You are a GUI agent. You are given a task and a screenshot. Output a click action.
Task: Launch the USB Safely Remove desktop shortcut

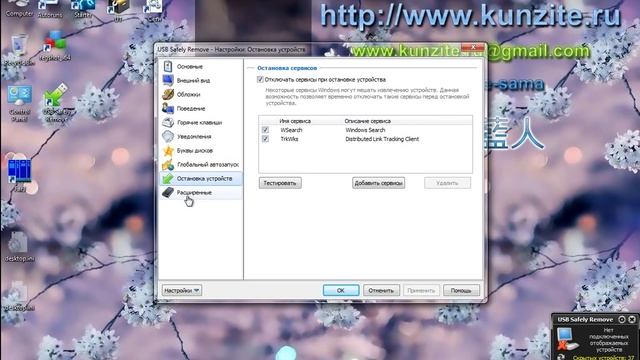[x=56, y=103]
